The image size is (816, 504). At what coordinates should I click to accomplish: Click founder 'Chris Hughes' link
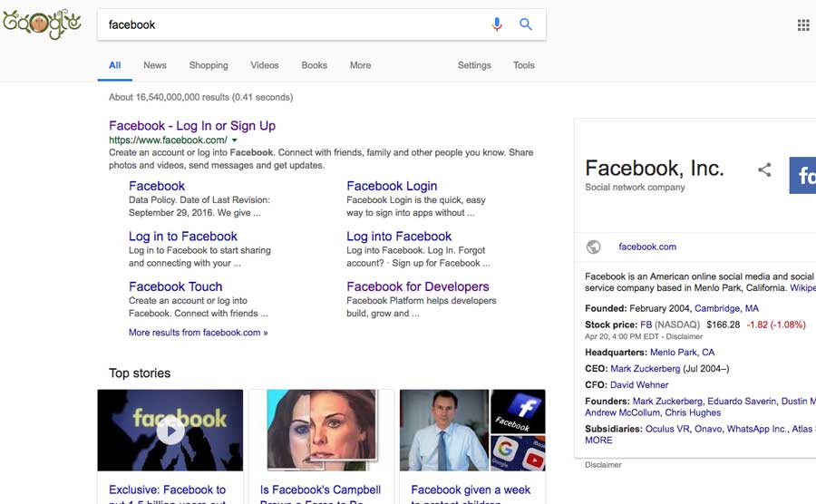click(x=693, y=412)
